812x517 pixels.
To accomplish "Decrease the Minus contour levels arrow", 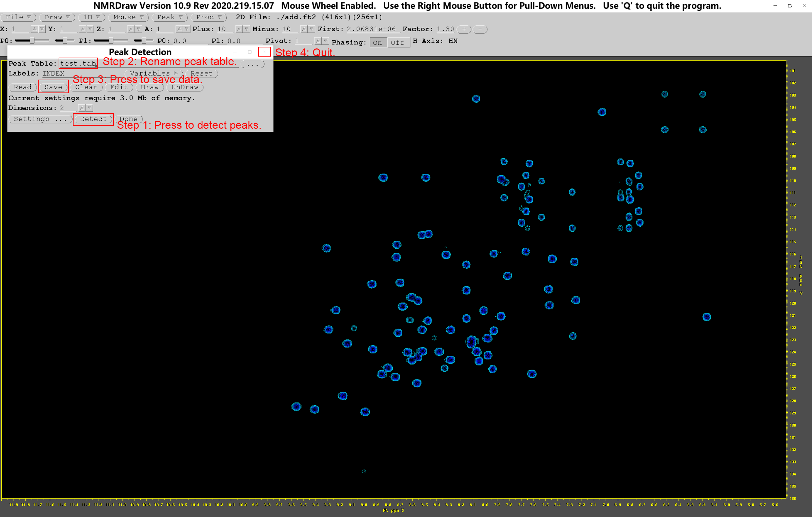I will (311, 29).
